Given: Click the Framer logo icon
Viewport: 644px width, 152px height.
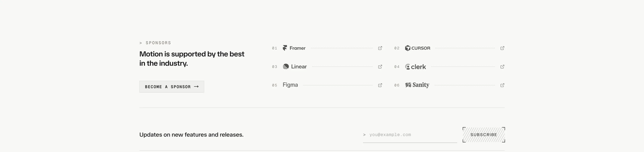Looking at the screenshot, I should coord(285,48).
